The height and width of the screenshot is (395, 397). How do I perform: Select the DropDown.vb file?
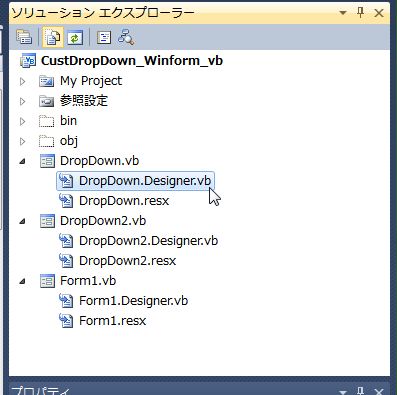(99, 161)
